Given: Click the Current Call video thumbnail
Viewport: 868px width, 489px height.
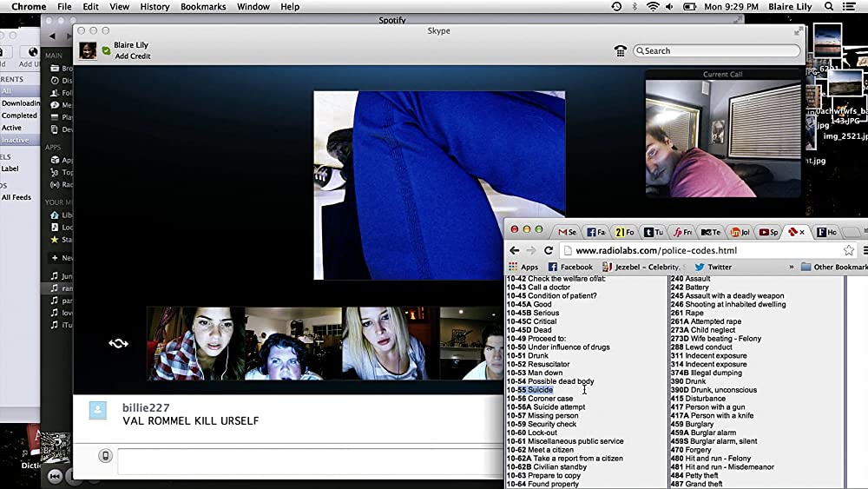Looking at the screenshot, I should [723, 139].
